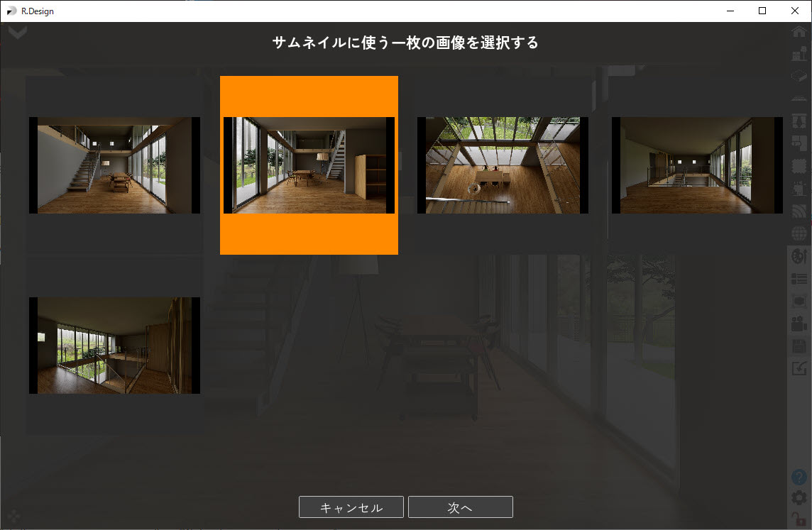Open the home icon in sidebar

click(799, 31)
